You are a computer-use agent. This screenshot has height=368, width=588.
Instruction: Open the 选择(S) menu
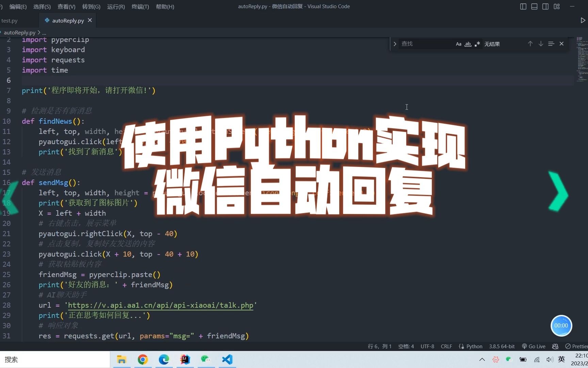click(42, 6)
